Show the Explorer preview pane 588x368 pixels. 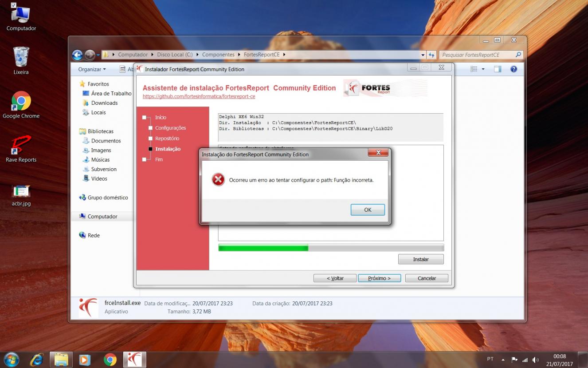pyautogui.click(x=498, y=69)
